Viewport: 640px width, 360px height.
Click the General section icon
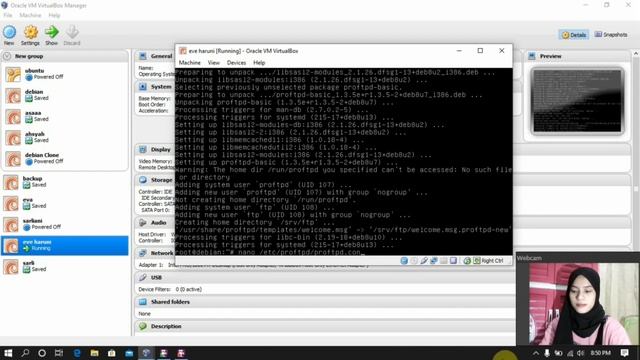tap(142, 56)
